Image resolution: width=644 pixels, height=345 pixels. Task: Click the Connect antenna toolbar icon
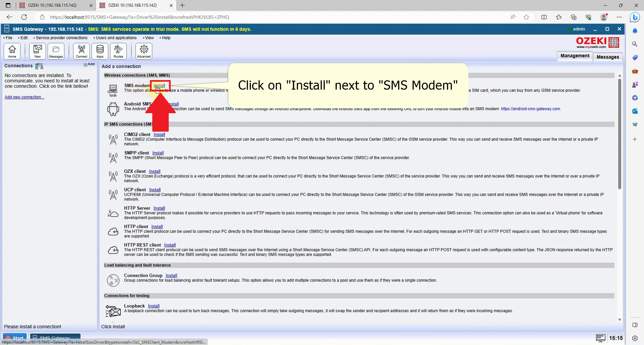tap(82, 51)
